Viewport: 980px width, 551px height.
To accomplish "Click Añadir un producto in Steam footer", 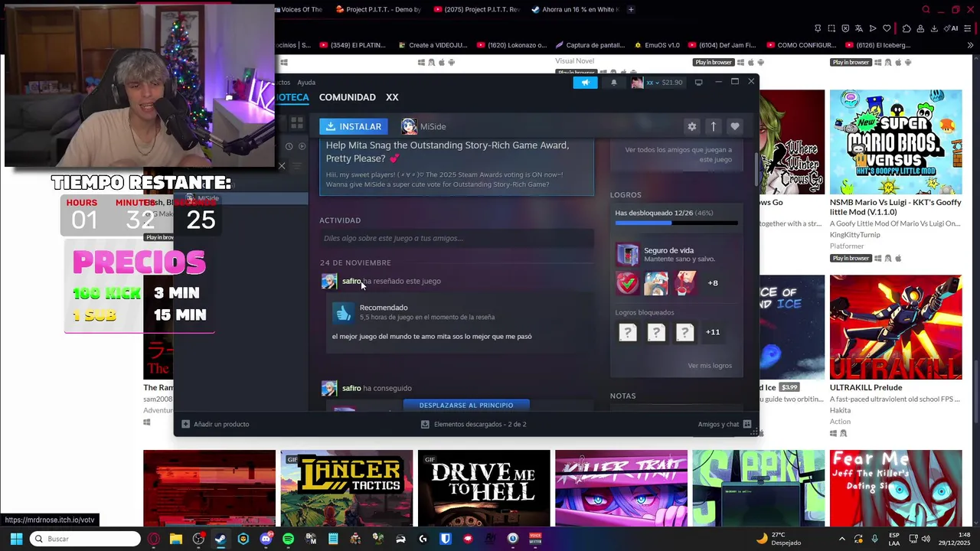I will [x=215, y=424].
